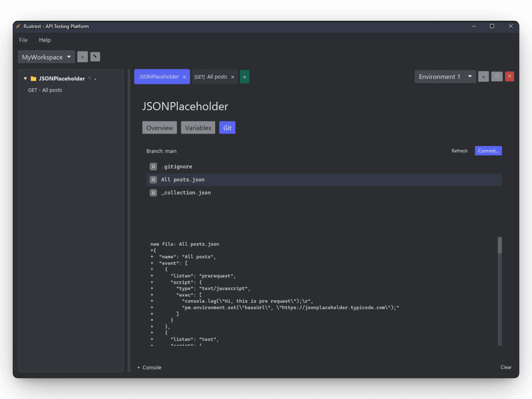This screenshot has height=399, width=532.
Task: Add a new environment with plus button
Action: (x=483, y=77)
